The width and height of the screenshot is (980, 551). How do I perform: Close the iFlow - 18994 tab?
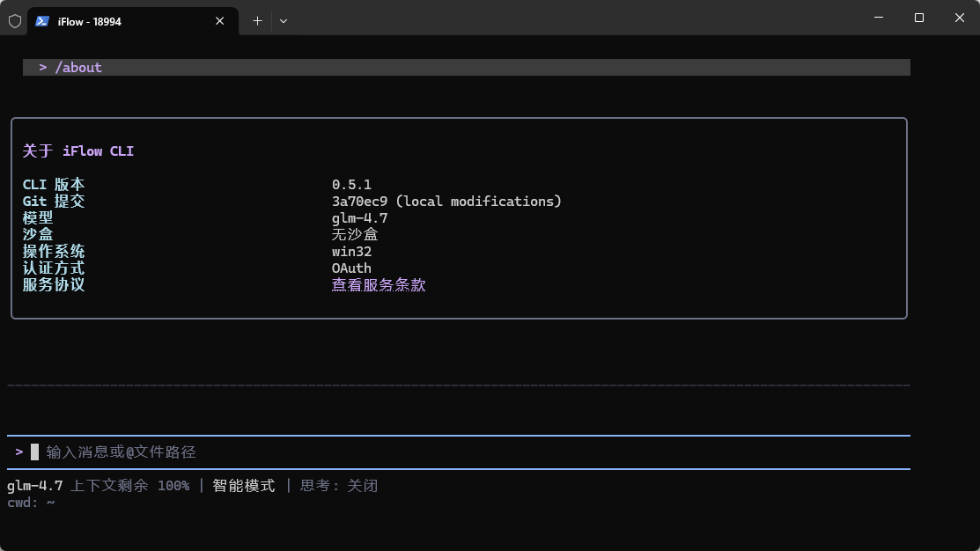(x=220, y=21)
